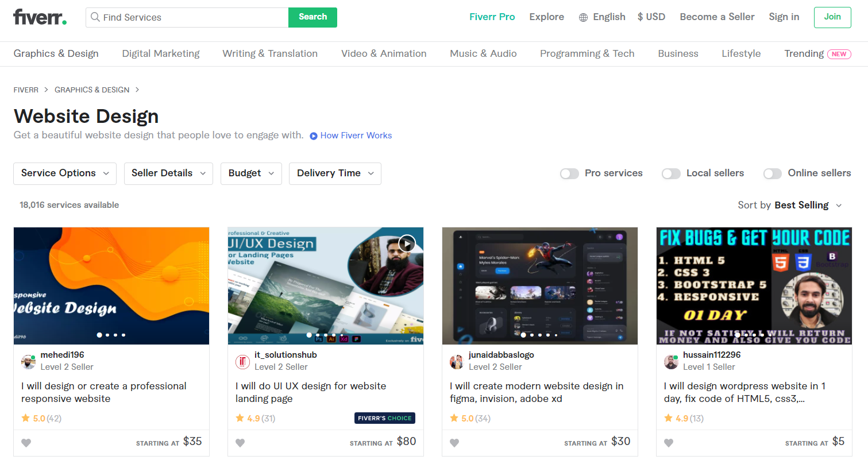
Task: Open Fiverr Pro link
Action: click(492, 17)
